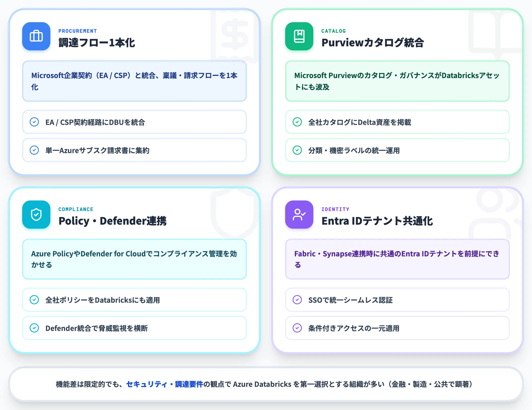The width and height of the screenshot is (532, 410).
Task: Click the text SSOで統一シームレス認証
Action: click(x=350, y=300)
